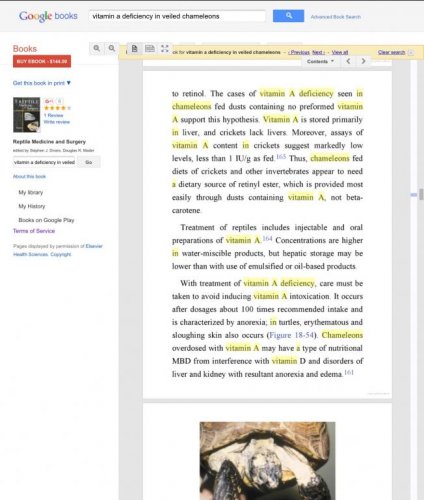Enter fullscreen reading mode
This screenshot has height=500, width=424.
[x=165, y=49]
